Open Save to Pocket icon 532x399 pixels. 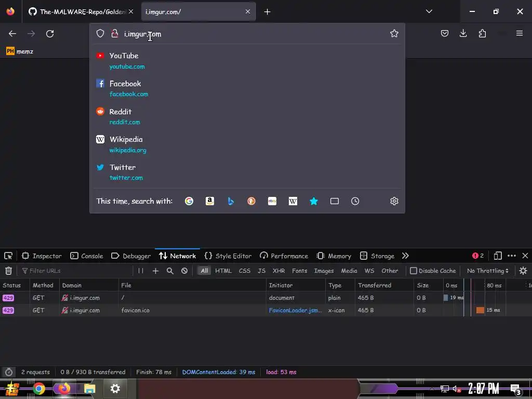445,33
